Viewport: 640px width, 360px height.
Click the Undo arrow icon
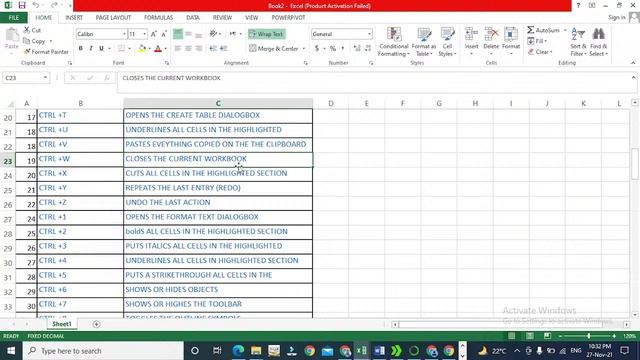[36, 5]
